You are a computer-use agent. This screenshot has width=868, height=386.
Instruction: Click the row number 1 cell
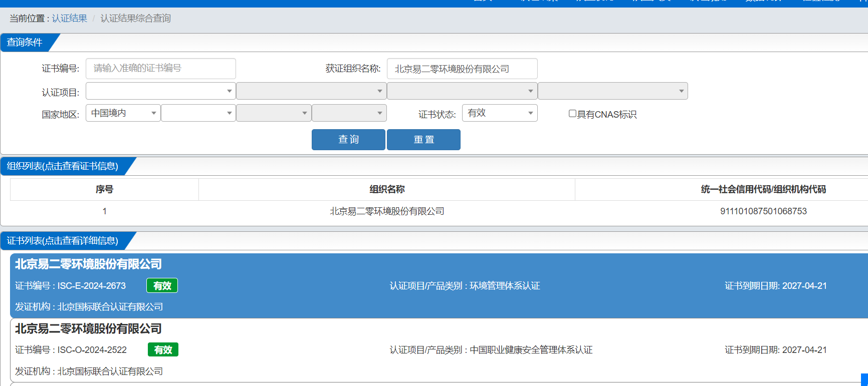pos(104,211)
